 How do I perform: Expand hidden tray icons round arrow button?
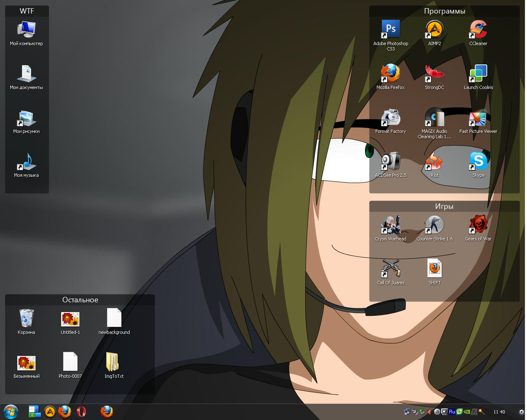(x=521, y=411)
